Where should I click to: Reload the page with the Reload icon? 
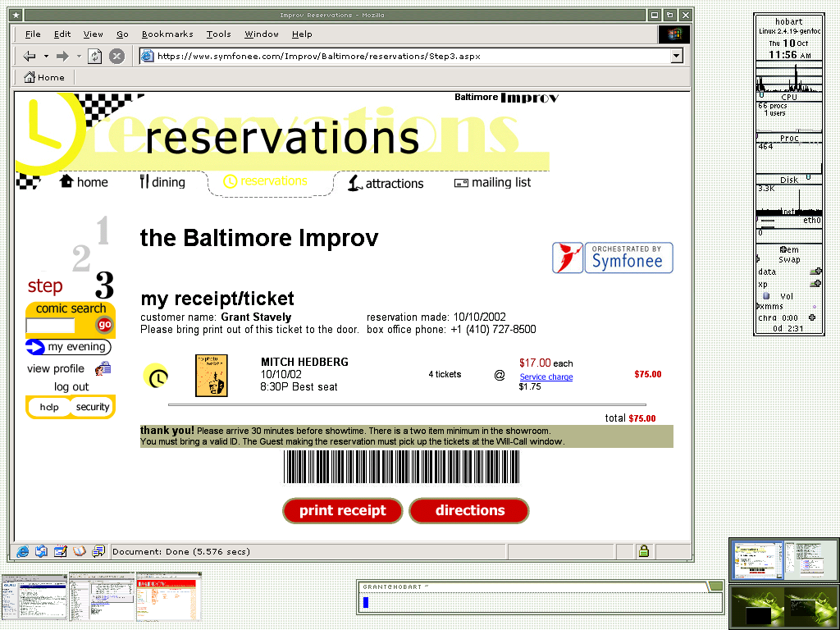pyautogui.click(x=95, y=56)
